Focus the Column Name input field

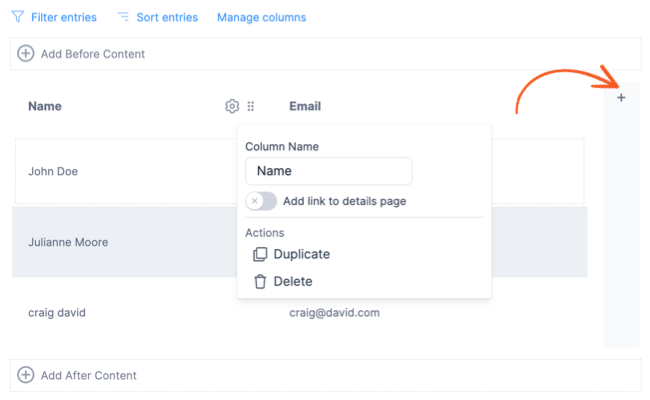(329, 171)
